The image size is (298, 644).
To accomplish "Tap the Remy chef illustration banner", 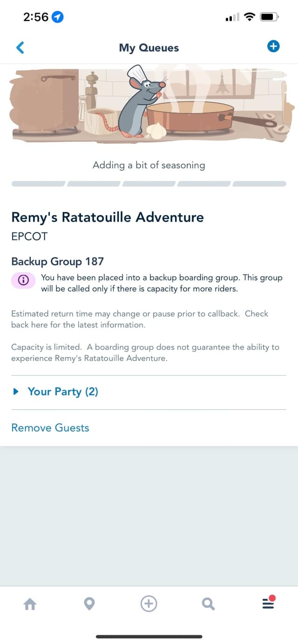I will [149, 104].
